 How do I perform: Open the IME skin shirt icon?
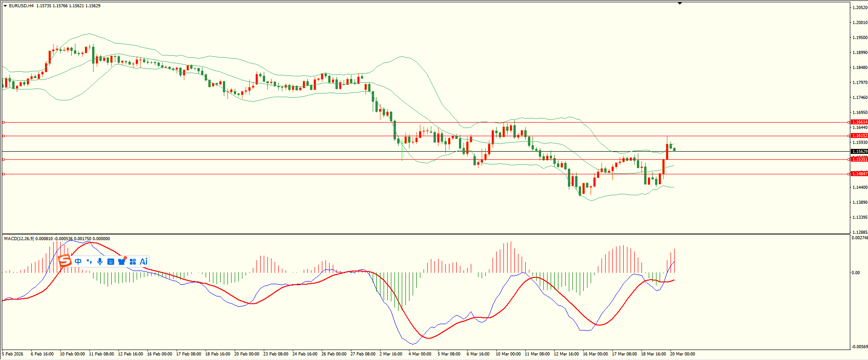(x=122, y=261)
